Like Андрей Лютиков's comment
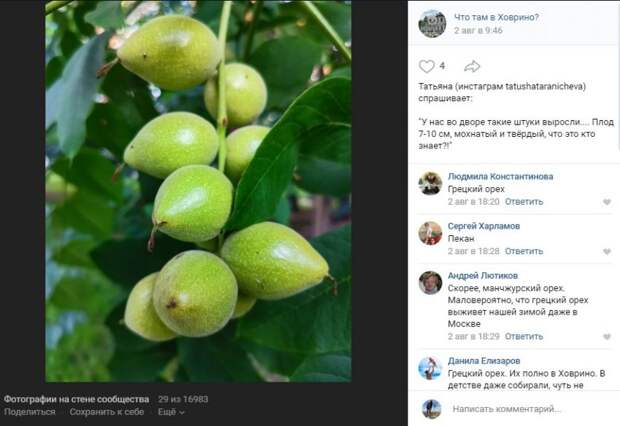This screenshot has height=426, width=620. tap(607, 337)
